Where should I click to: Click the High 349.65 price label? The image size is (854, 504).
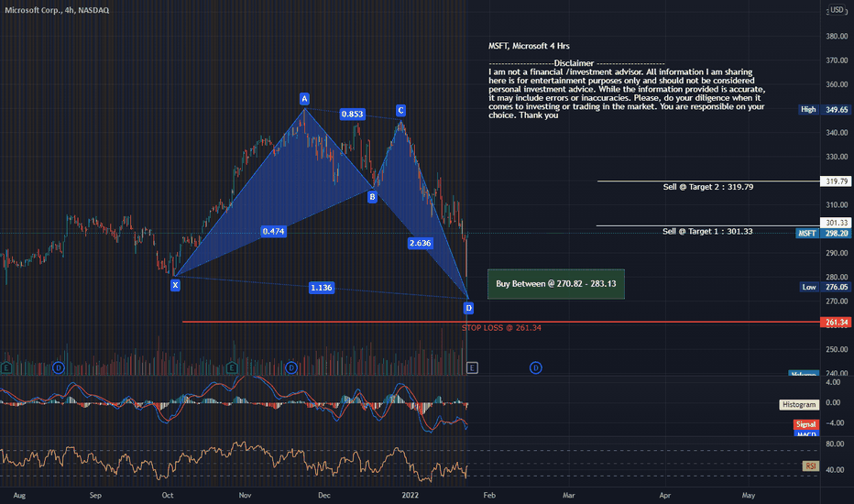pos(824,110)
